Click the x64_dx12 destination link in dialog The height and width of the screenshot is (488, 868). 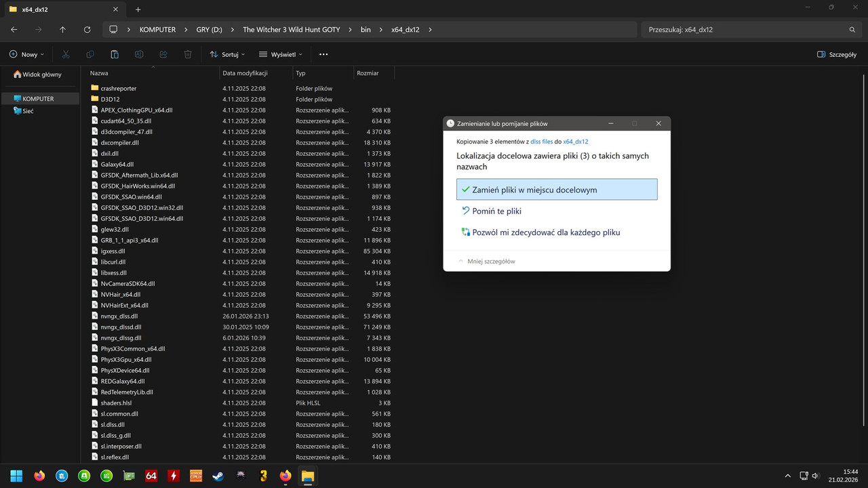pyautogui.click(x=576, y=142)
